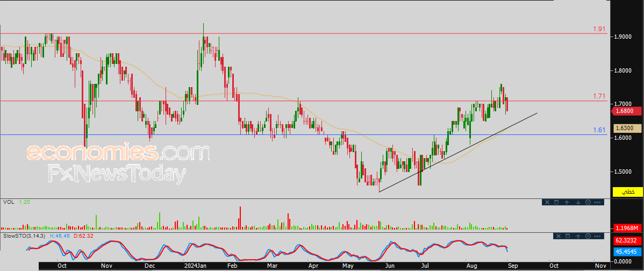
Task: Open more options for VOL panel
Action: point(597,202)
